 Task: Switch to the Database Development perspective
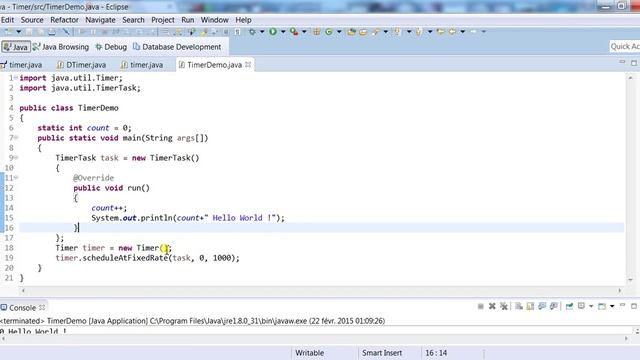[177, 47]
